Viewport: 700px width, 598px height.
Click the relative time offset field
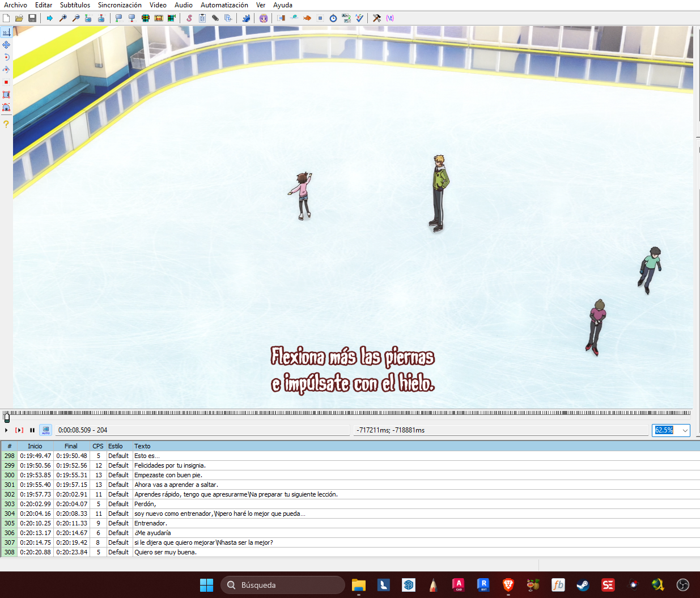(501, 430)
